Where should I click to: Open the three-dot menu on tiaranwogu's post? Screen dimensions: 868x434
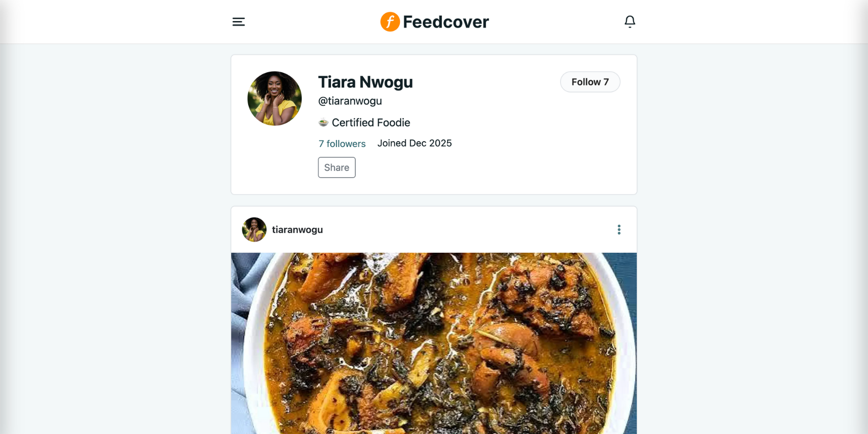(618, 229)
